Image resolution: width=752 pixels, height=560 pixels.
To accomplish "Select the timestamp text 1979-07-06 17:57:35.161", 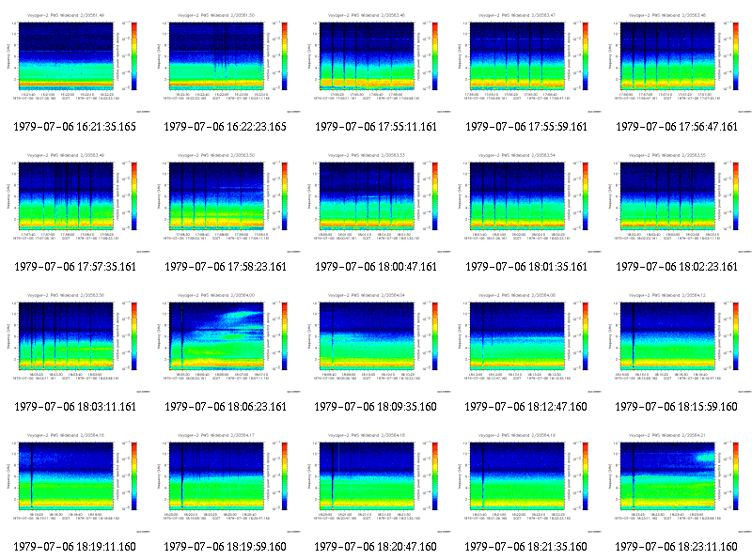I will [75, 267].
